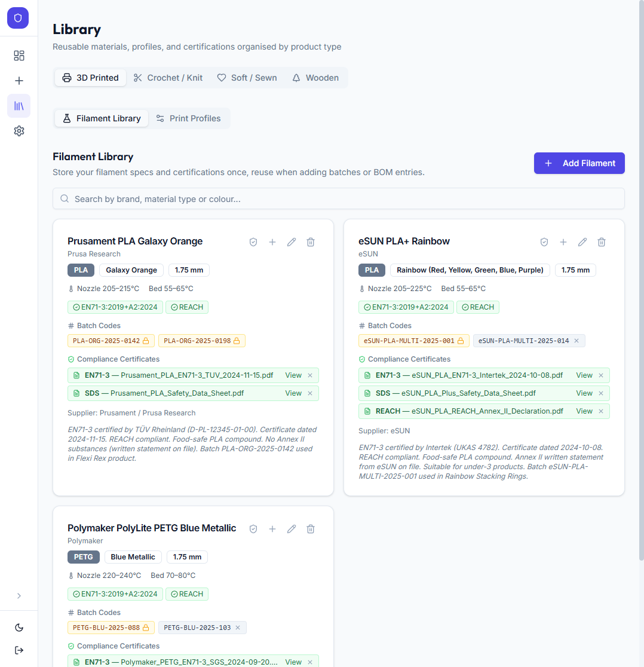Image resolution: width=644 pixels, height=667 pixels.
Task: Select the Filament Library sub-tab
Action: (x=102, y=118)
